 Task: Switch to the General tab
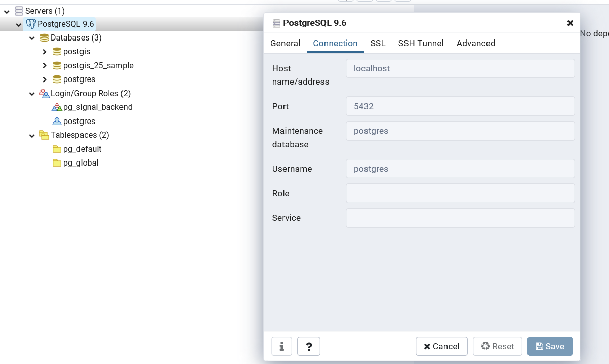[x=285, y=43]
